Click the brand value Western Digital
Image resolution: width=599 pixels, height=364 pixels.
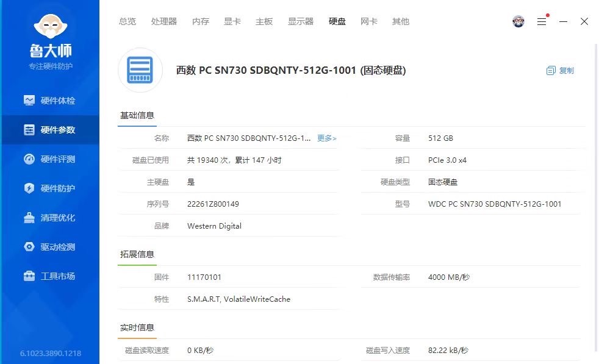pos(214,226)
